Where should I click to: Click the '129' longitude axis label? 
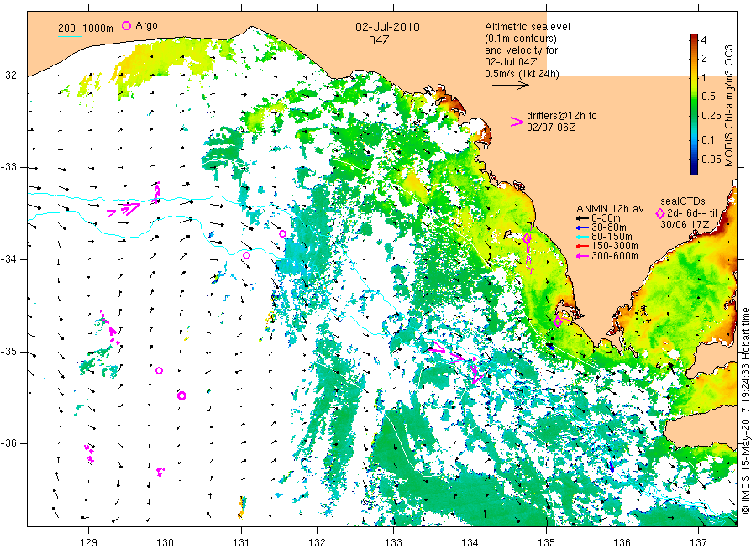click(x=89, y=543)
